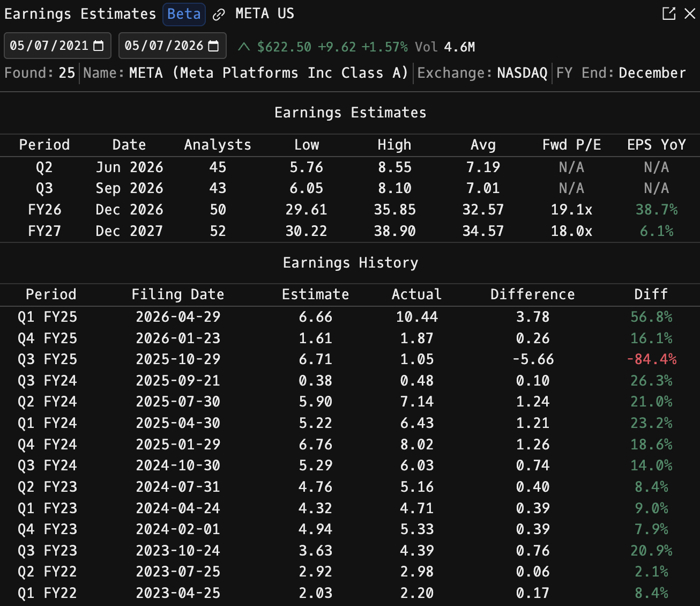The height and width of the screenshot is (606, 700).
Task: Click the Actual column header
Action: point(416,294)
